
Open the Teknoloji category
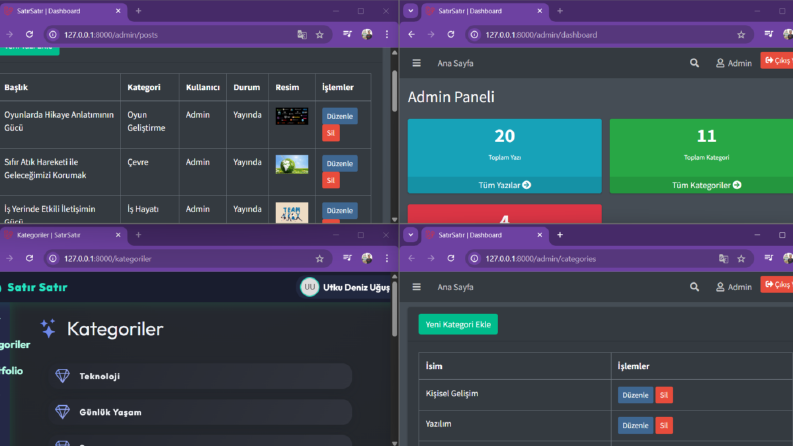[x=200, y=376]
